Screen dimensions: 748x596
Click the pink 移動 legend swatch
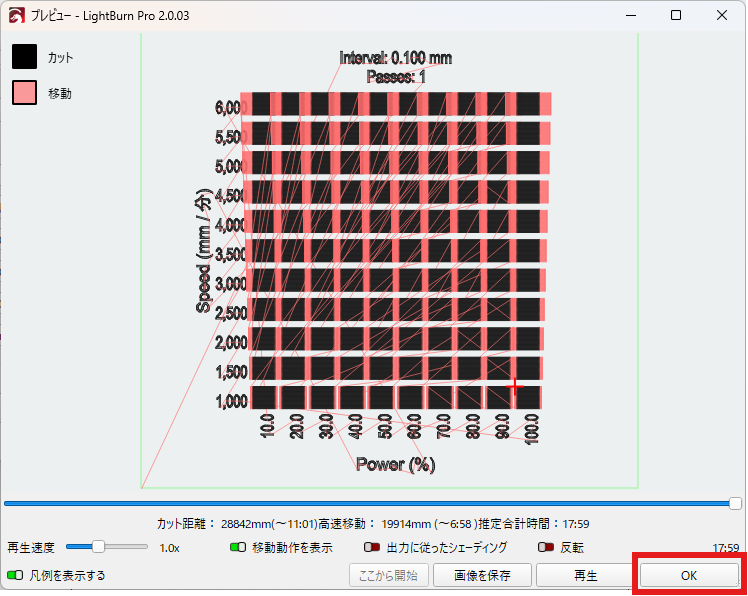click(x=25, y=93)
